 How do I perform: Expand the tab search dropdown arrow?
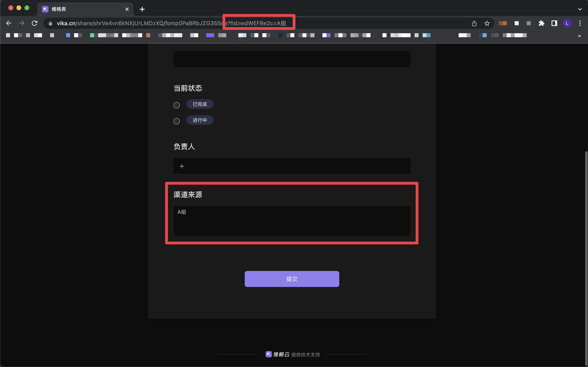[580, 9]
